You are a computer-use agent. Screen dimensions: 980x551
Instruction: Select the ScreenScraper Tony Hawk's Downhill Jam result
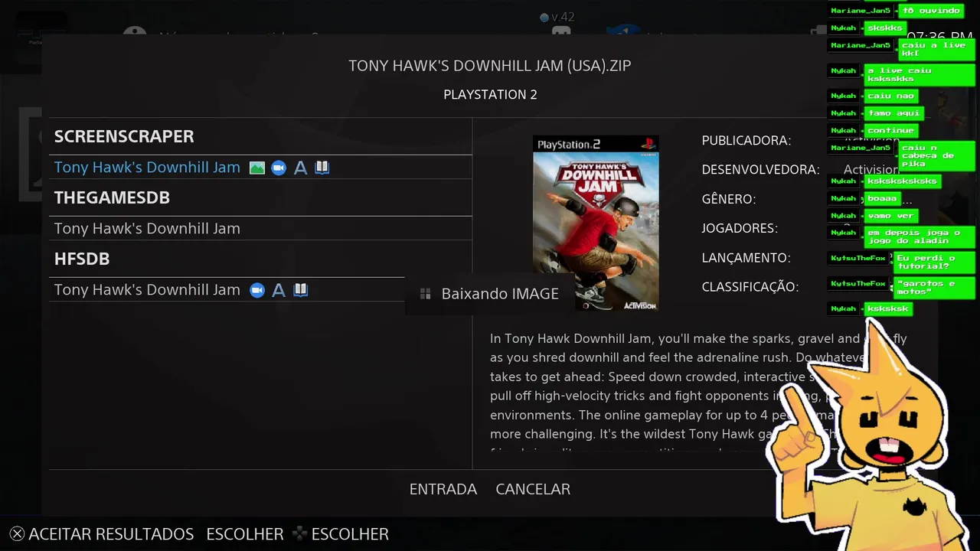click(260, 168)
